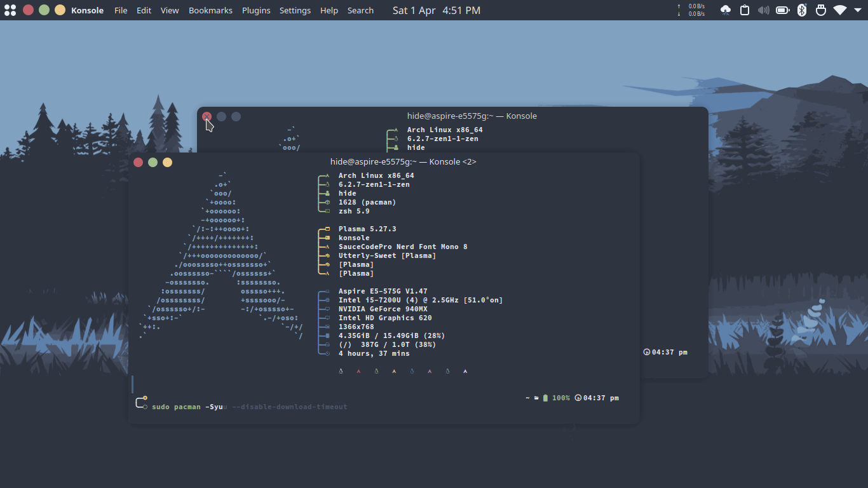Click font icon beside SauceCodePro Nerd Font
This screenshot has width=868, height=488.
327,247
